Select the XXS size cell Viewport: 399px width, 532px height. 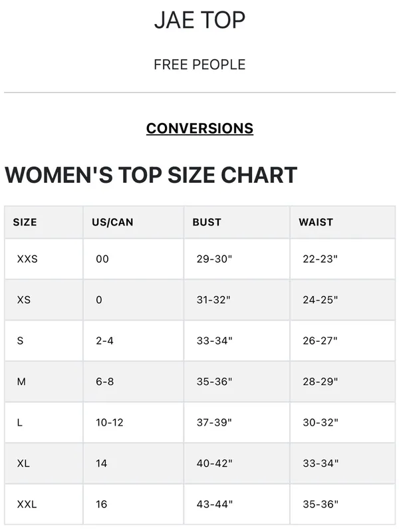click(x=27, y=259)
